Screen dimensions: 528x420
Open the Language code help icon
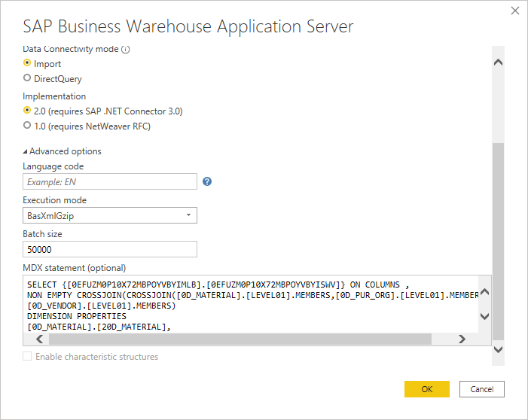[207, 181]
